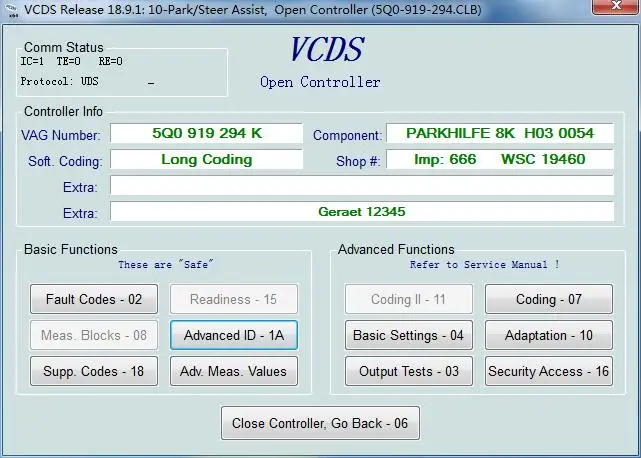Click the Coding II - 11 button

pos(409,299)
